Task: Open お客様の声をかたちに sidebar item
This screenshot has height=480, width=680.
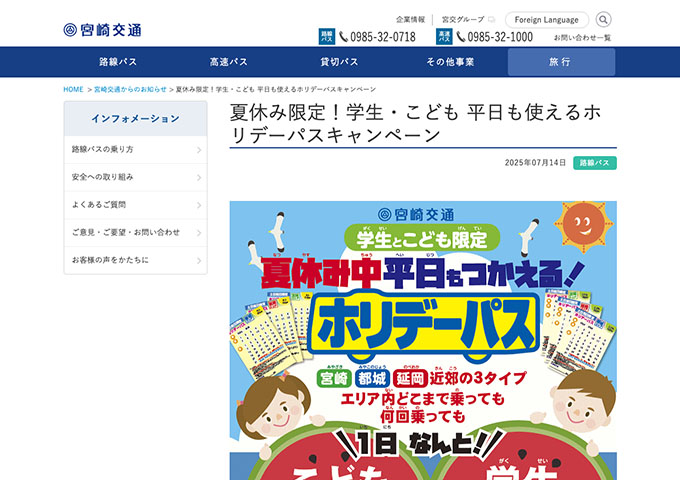Action: (x=135, y=261)
